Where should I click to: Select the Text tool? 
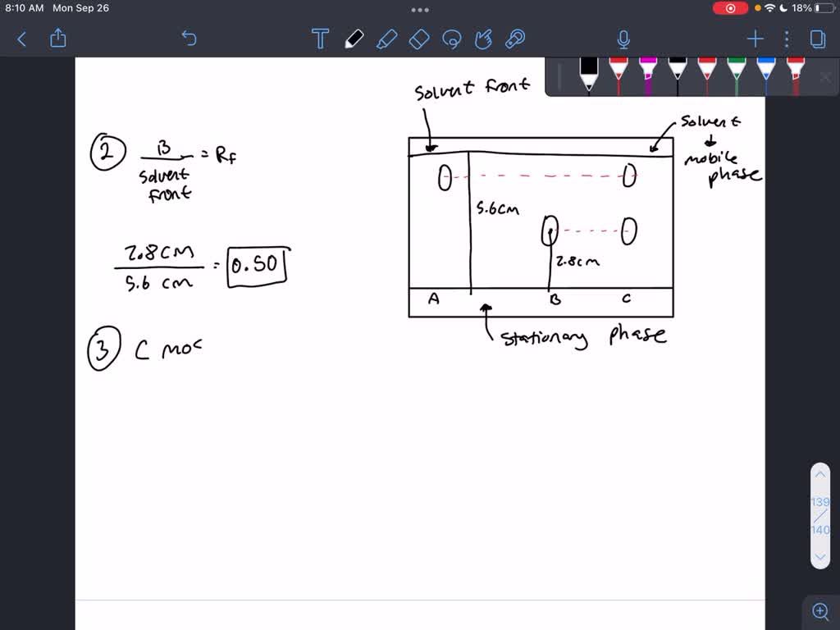click(x=320, y=39)
